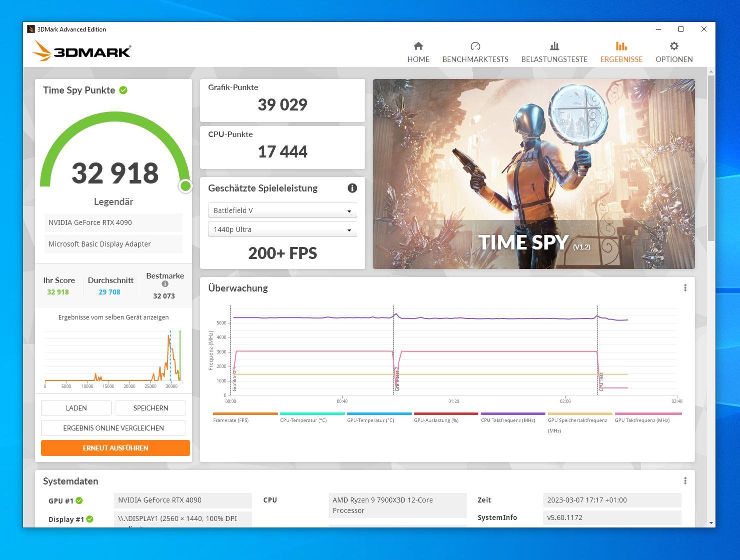Click the Bestmarke 32 073 value

pyautogui.click(x=164, y=296)
